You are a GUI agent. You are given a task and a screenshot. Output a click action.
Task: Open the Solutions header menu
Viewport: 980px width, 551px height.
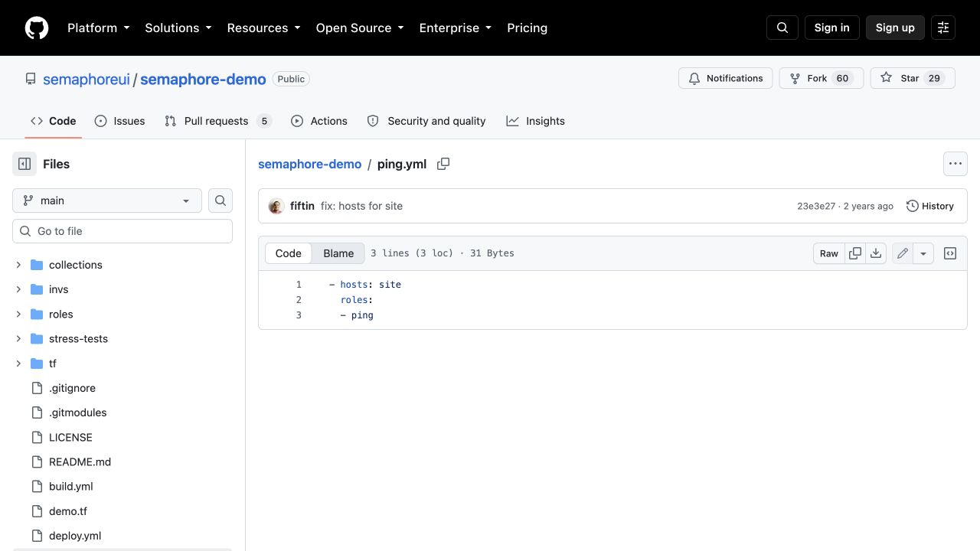tap(178, 28)
